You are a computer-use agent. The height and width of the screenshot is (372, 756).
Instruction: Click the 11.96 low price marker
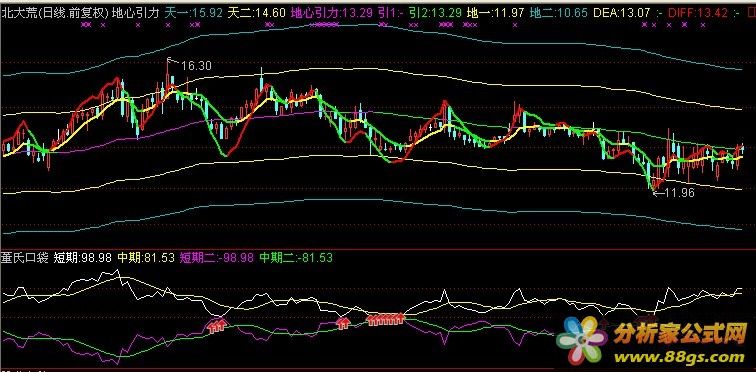[x=679, y=193]
